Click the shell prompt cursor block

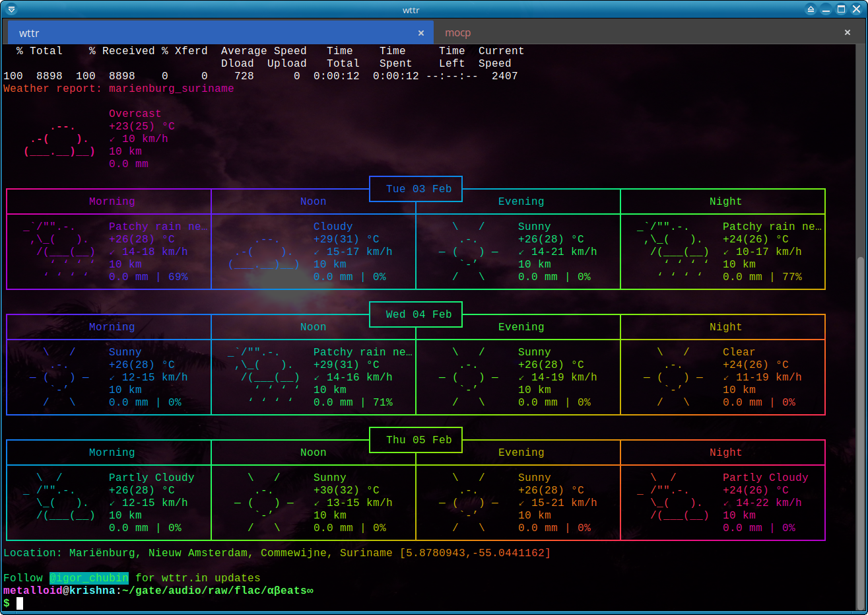(20, 603)
